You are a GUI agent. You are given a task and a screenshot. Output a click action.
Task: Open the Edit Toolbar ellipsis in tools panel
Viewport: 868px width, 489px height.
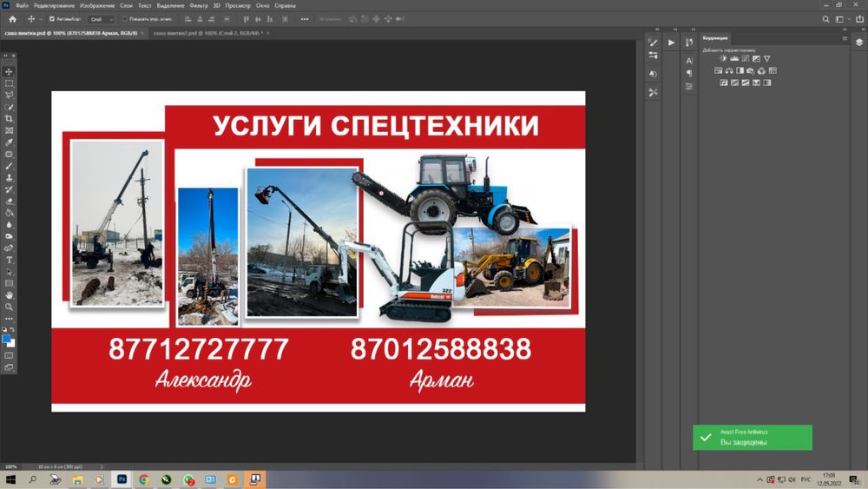coord(9,319)
